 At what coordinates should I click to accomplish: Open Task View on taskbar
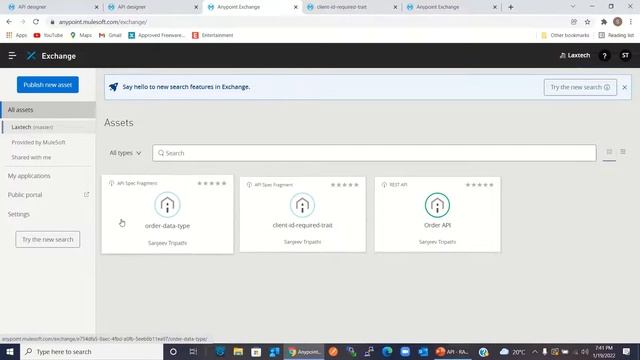tap(193, 351)
